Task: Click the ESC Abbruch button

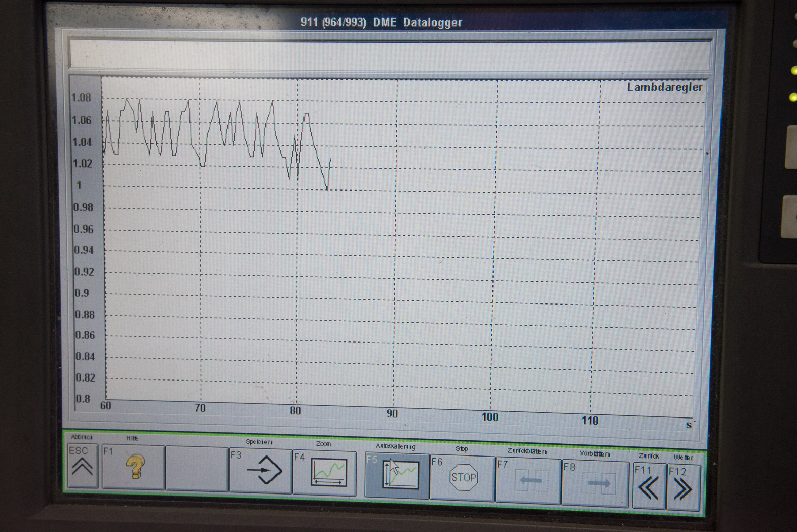Action: coord(82,466)
